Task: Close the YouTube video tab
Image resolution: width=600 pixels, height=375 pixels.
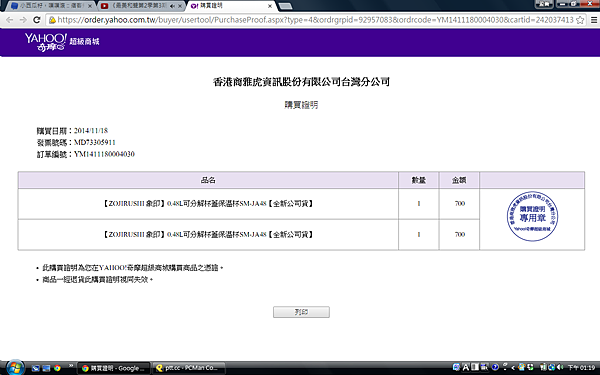Action: coord(179,6)
